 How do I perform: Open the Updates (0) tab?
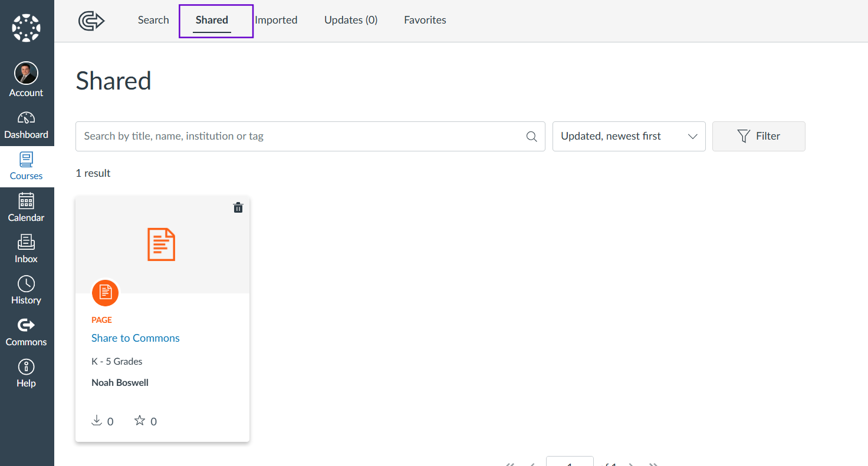(351, 20)
